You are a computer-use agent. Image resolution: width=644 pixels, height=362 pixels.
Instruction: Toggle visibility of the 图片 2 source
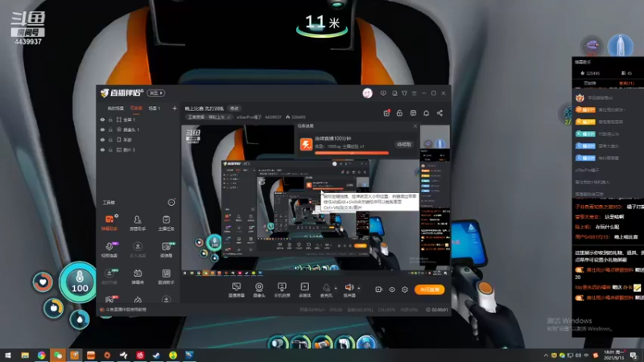[103, 150]
